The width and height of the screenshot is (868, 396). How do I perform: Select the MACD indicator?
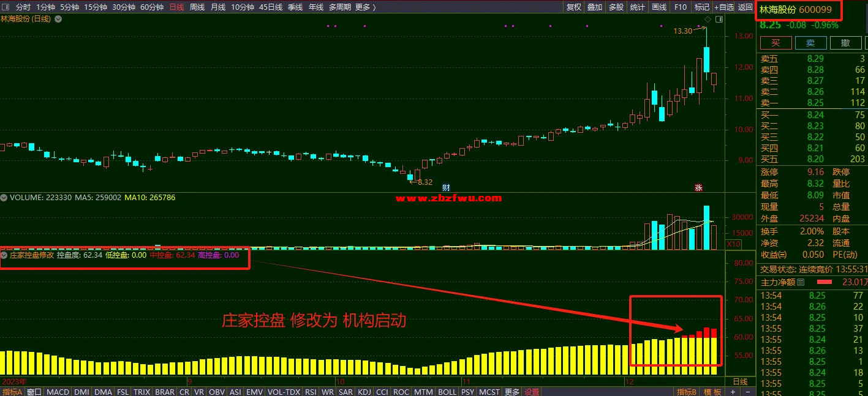58,392
